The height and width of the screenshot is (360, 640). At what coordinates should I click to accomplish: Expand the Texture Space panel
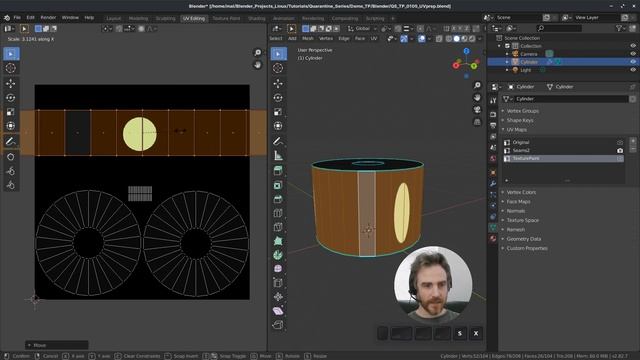click(522, 220)
